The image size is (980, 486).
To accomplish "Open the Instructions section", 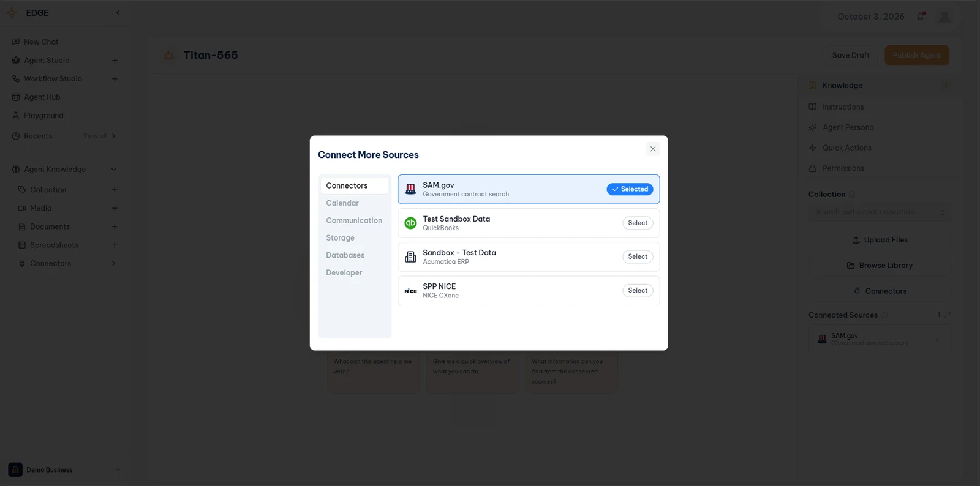I will (843, 107).
